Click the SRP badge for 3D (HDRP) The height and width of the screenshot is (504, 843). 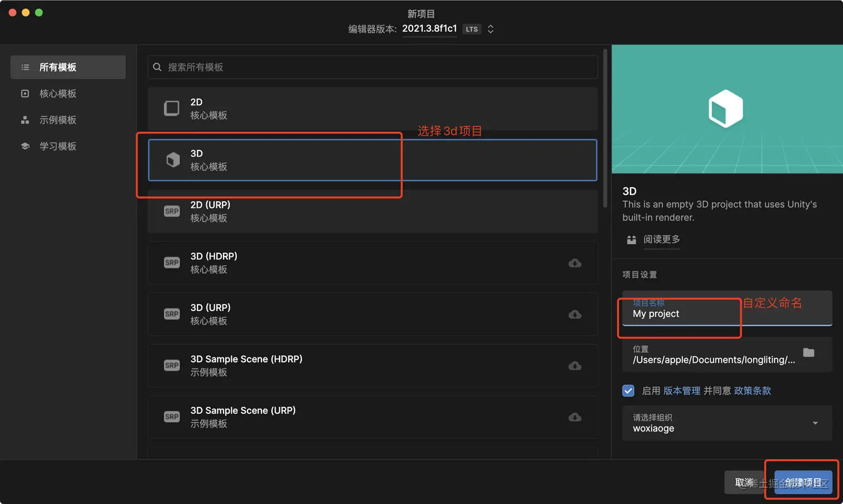pyautogui.click(x=172, y=263)
